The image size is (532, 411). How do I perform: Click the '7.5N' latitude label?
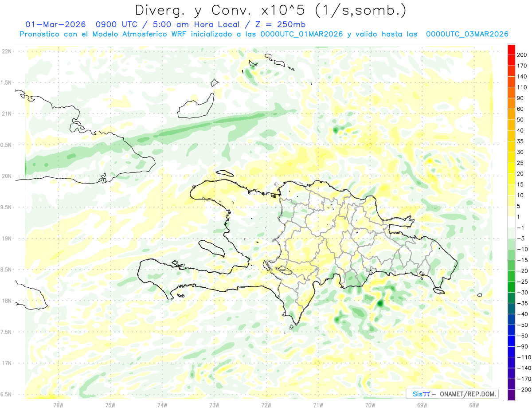pyautogui.click(x=6, y=332)
